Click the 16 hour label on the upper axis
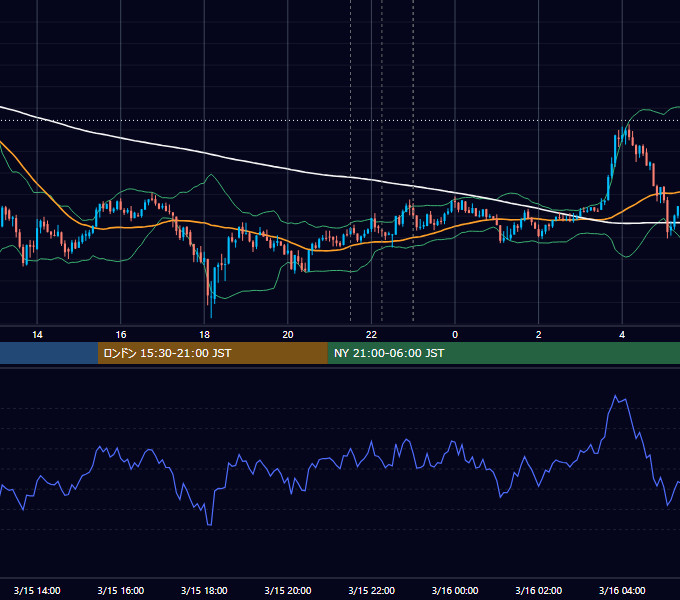680x600 pixels. click(121, 335)
